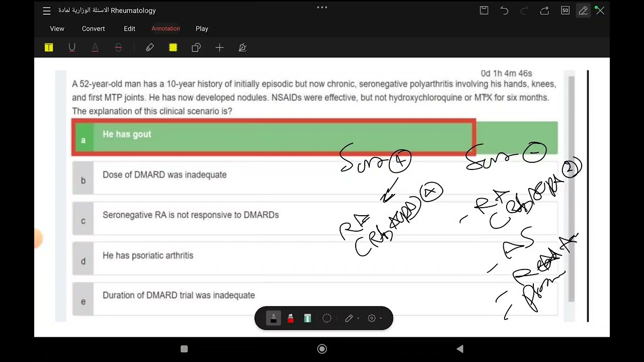The height and width of the screenshot is (362, 644).
Task: Select the yellow text highlight tool
Action: coord(49,47)
